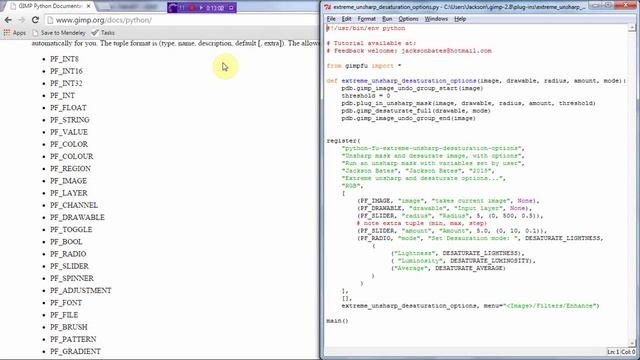Click the IDLE window title icon

coord(327,7)
